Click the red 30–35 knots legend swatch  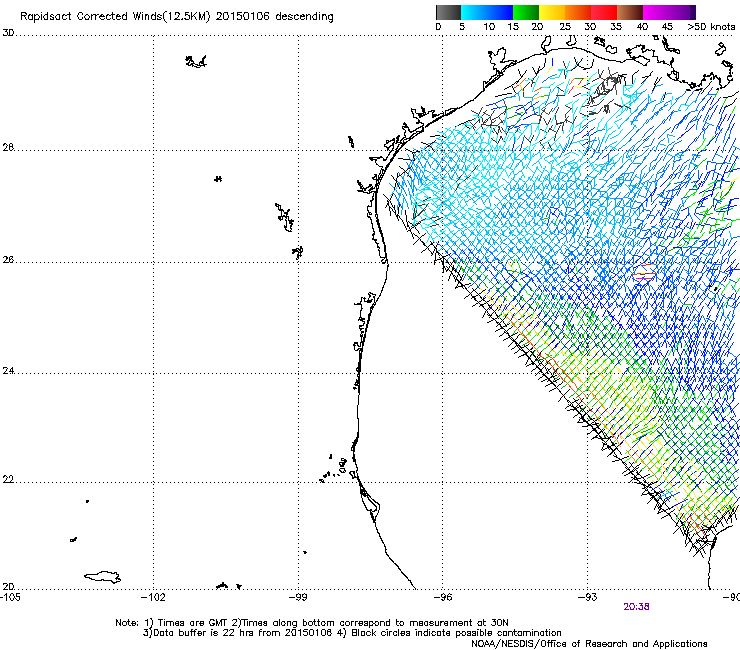click(x=604, y=12)
